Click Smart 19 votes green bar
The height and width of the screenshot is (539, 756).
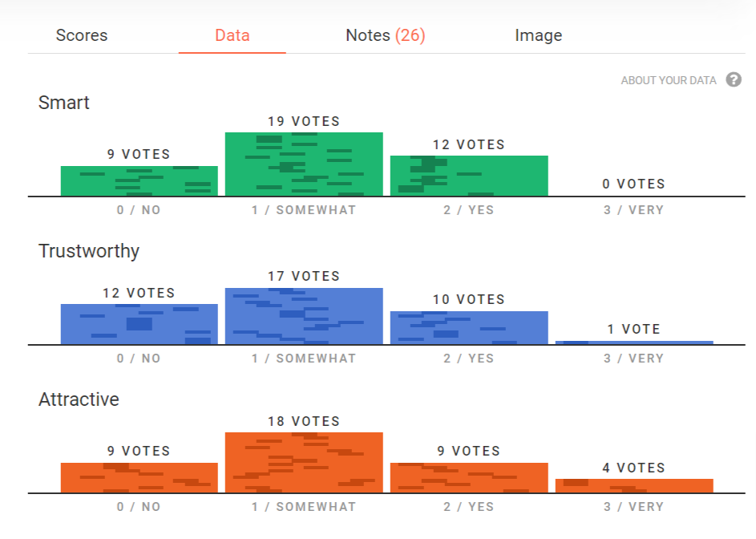pyautogui.click(x=304, y=164)
